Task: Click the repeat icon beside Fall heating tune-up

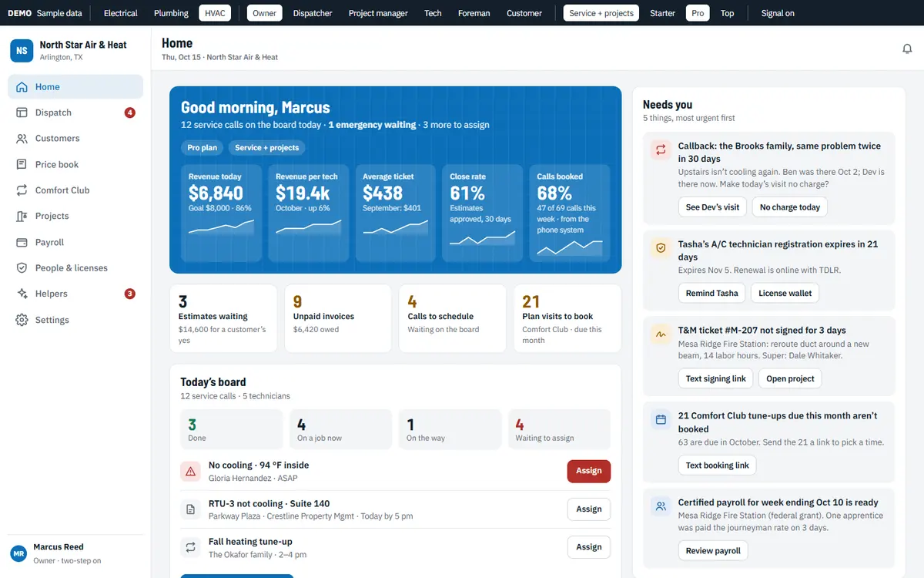Action: tap(190, 547)
